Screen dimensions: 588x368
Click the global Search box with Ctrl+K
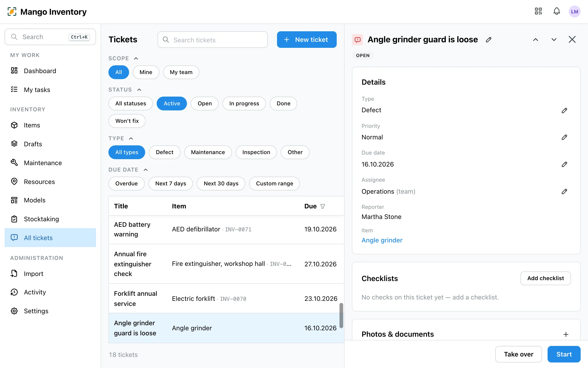point(50,37)
